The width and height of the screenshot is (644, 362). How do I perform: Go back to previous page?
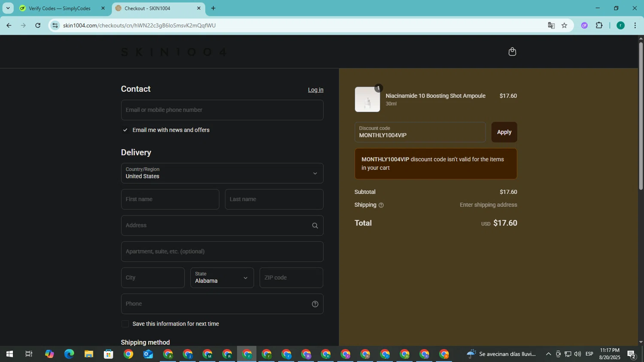[x=9, y=25]
